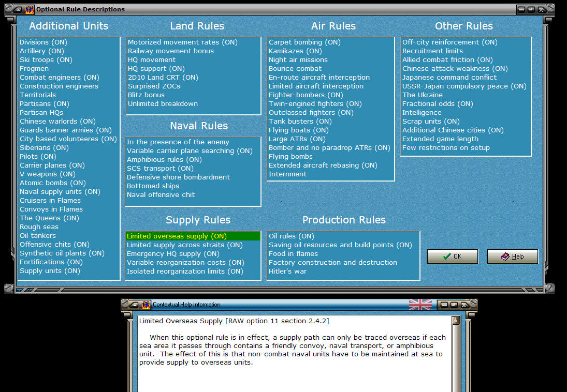The width and height of the screenshot is (567, 392).
Task: Select Few restrictions on setup rule
Action: [446, 148]
